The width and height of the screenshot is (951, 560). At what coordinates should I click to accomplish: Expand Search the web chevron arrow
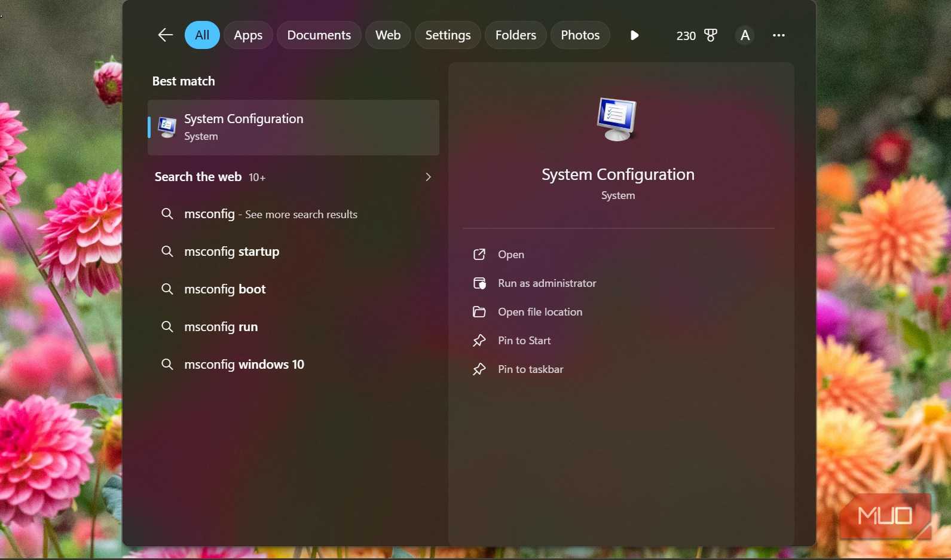click(x=428, y=177)
